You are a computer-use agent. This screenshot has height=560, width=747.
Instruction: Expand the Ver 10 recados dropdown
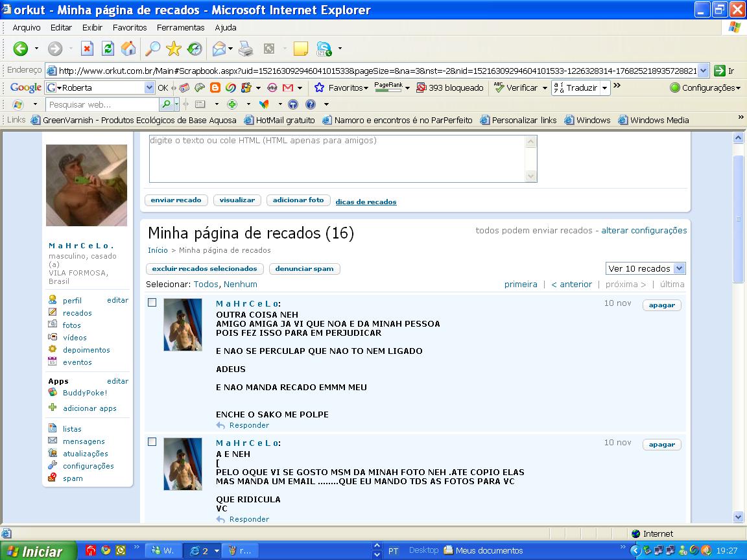point(680,268)
